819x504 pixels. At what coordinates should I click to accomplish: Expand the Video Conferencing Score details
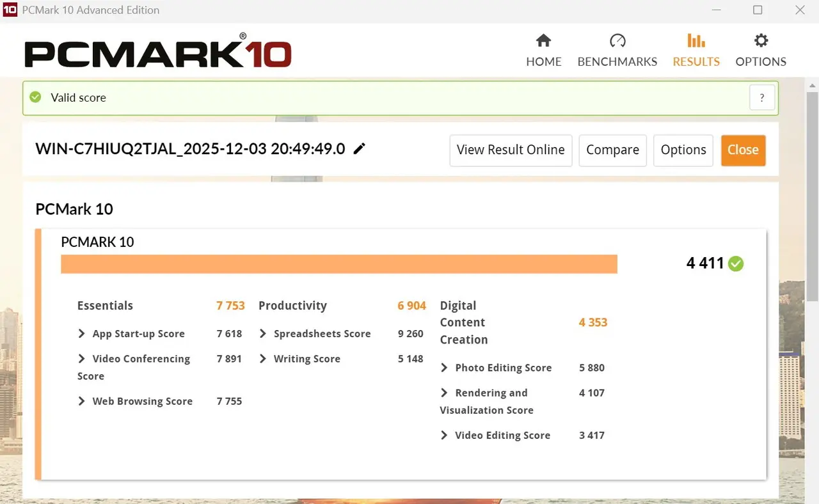(81, 359)
